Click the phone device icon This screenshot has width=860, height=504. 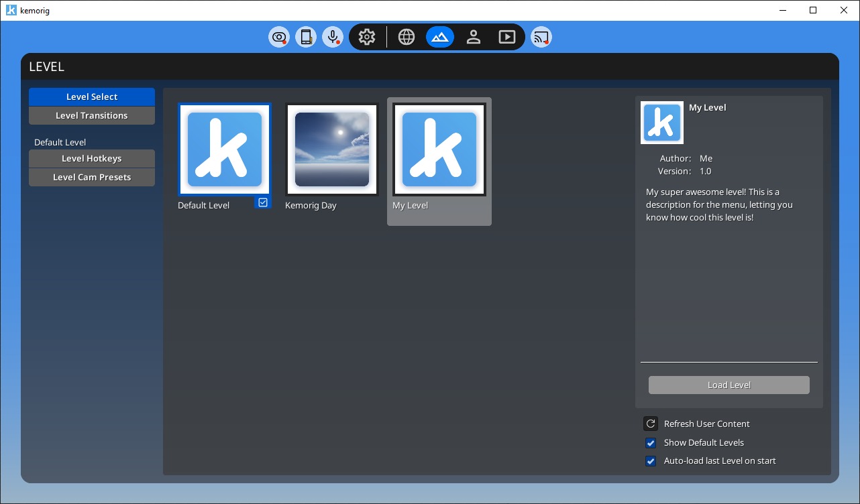tap(306, 37)
